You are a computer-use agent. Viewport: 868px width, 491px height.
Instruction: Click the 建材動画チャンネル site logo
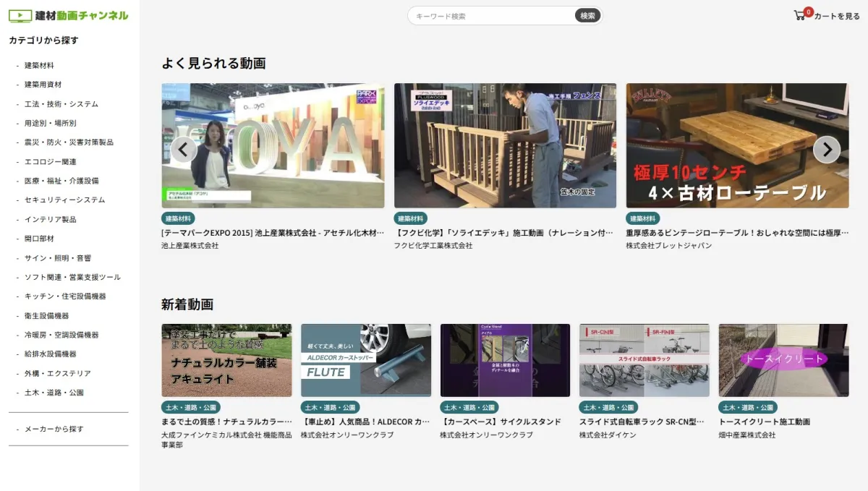click(69, 15)
